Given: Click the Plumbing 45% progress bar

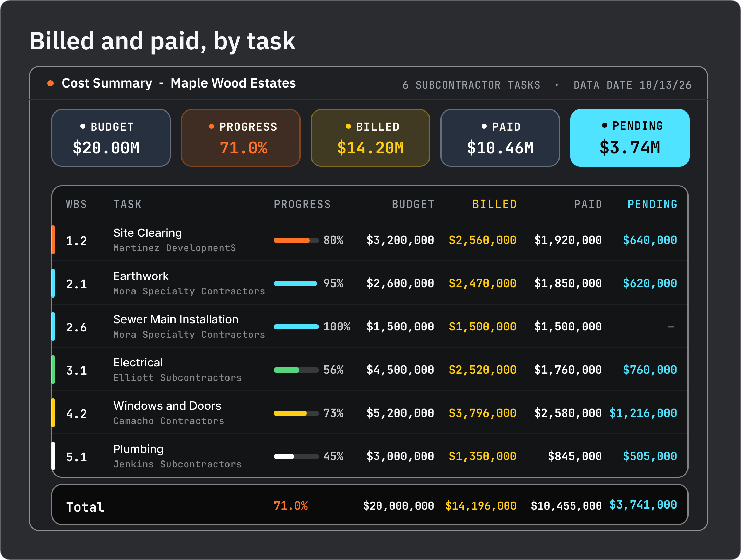Looking at the screenshot, I should [x=296, y=457].
